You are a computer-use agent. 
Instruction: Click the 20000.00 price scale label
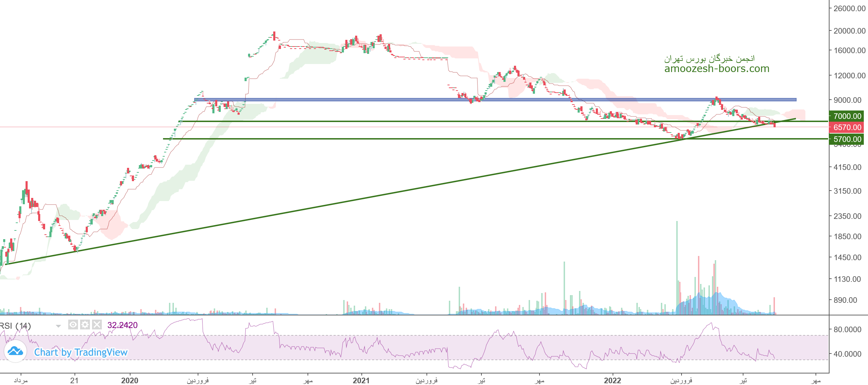[x=849, y=31]
